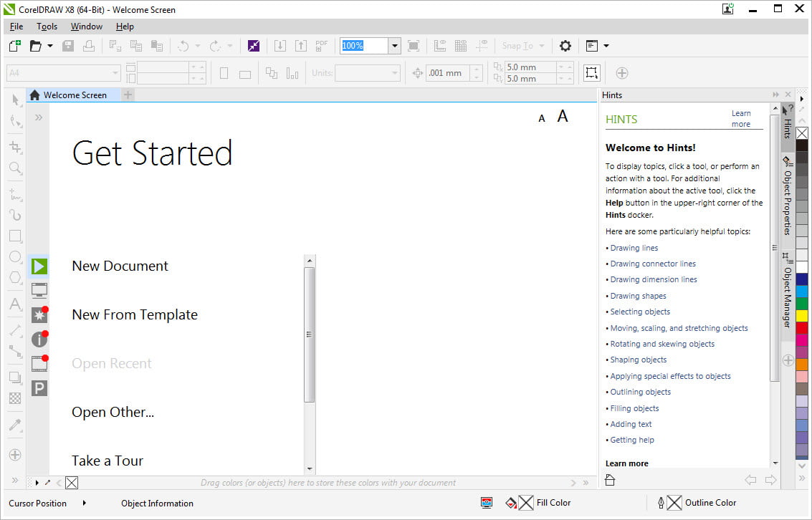Open the Gallery film strip sidebar icon
Viewport: 812px width, 520px height.
click(39, 363)
